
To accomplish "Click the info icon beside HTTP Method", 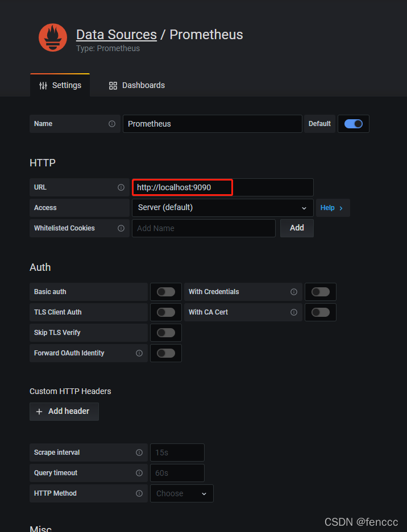I will tap(139, 493).
